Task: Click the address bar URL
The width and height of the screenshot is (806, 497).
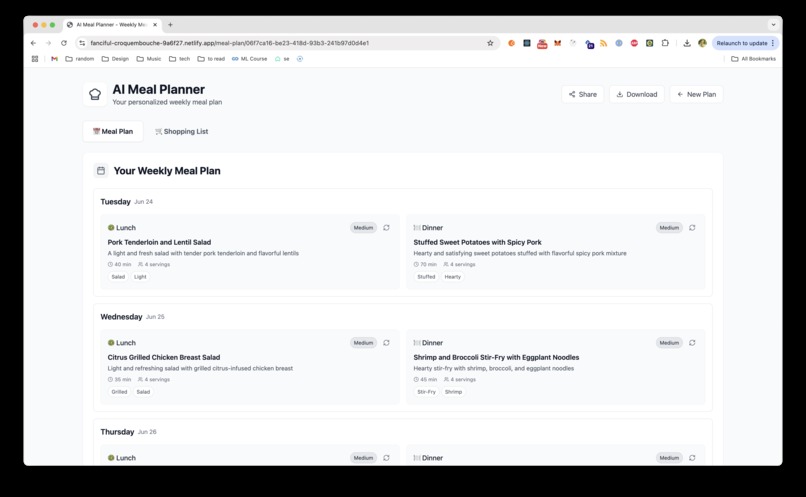Action: (x=229, y=43)
